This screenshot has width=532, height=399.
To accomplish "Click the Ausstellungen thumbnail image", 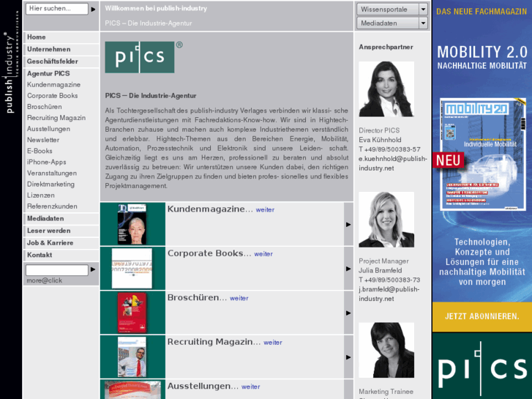I will tap(132, 389).
